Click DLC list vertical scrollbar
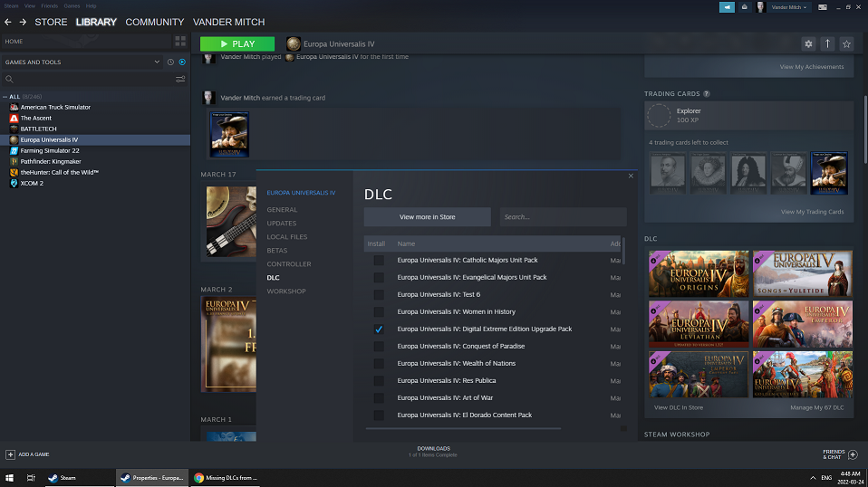 (x=624, y=251)
